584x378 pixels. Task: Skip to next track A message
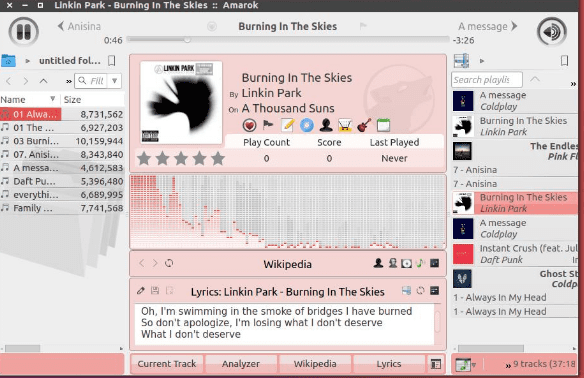488,26
